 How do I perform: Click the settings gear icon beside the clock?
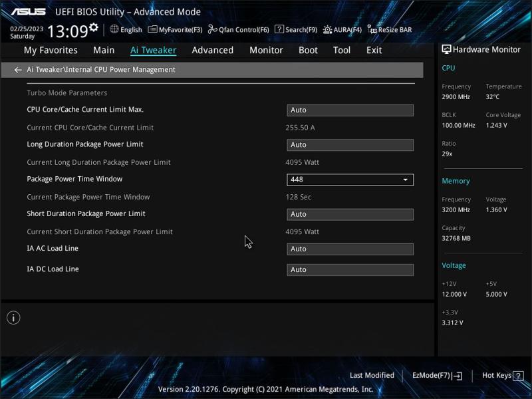(x=94, y=27)
